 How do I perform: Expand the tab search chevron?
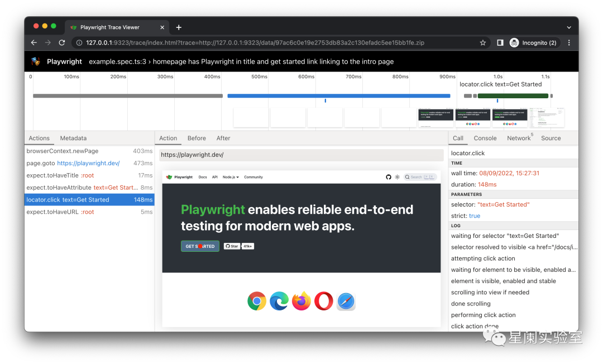569,27
